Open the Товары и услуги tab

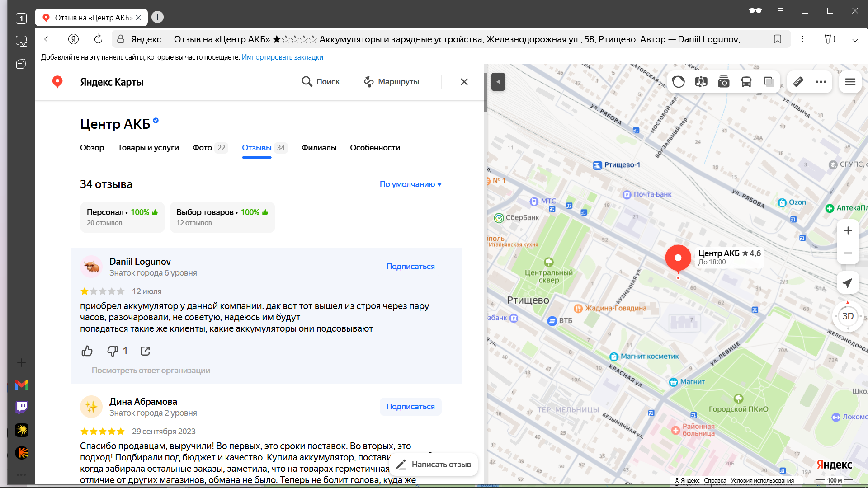pos(148,148)
